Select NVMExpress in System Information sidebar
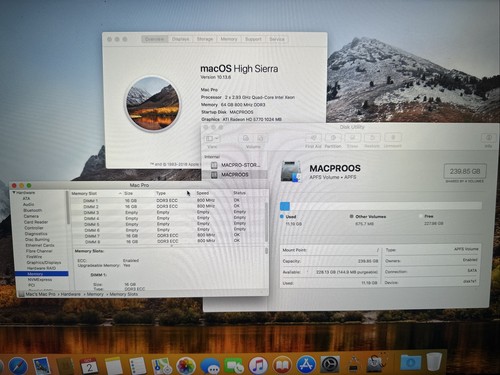 40,280
